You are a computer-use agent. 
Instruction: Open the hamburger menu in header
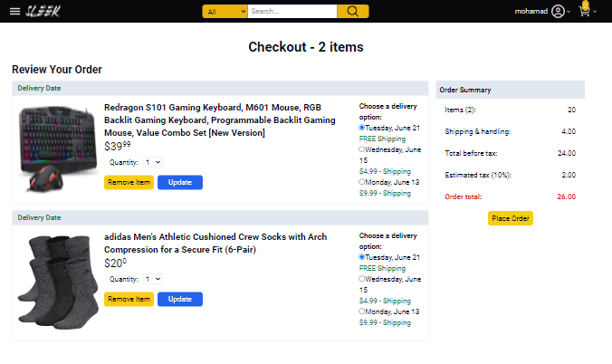15,12
